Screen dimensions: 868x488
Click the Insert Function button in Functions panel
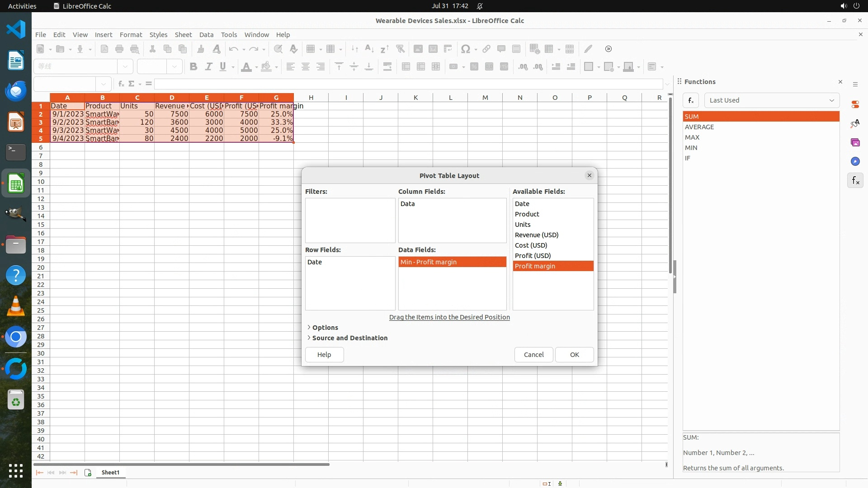point(691,100)
